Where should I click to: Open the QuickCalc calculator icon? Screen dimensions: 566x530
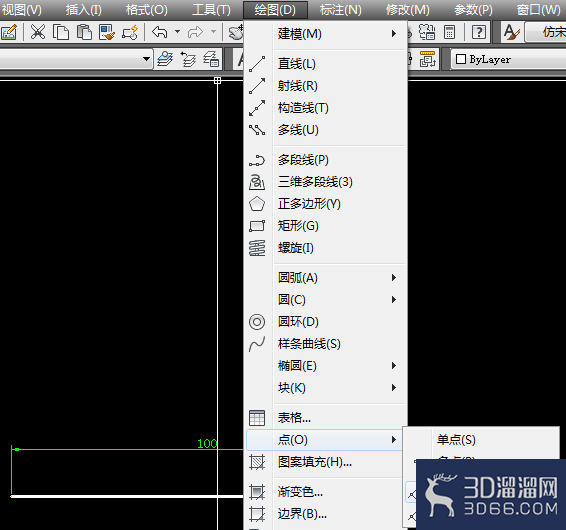coord(449,32)
